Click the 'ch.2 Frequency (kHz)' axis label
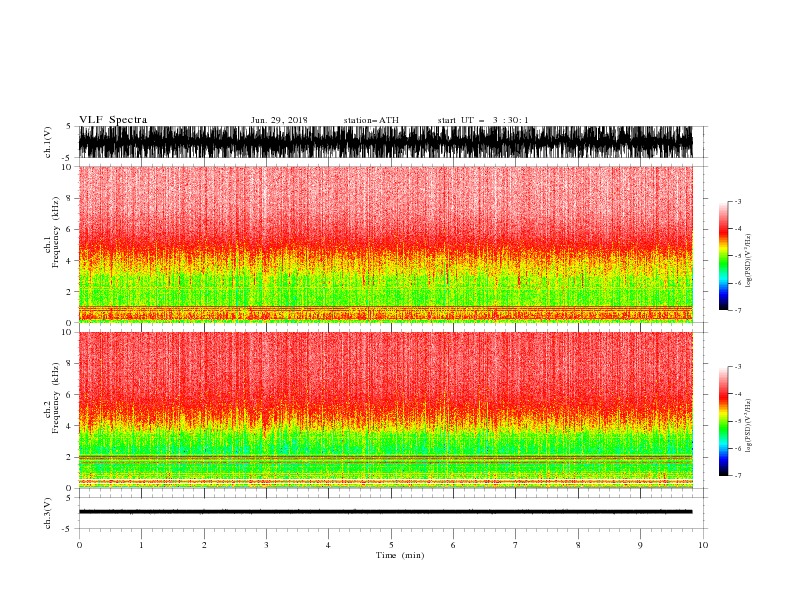Viewport: 792px width, 612px height. point(51,398)
